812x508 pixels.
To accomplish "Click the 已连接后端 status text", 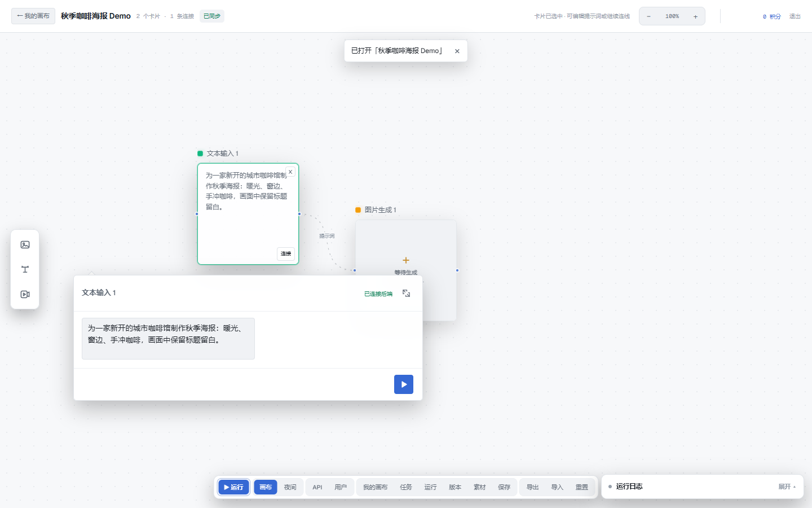I will pyautogui.click(x=378, y=294).
